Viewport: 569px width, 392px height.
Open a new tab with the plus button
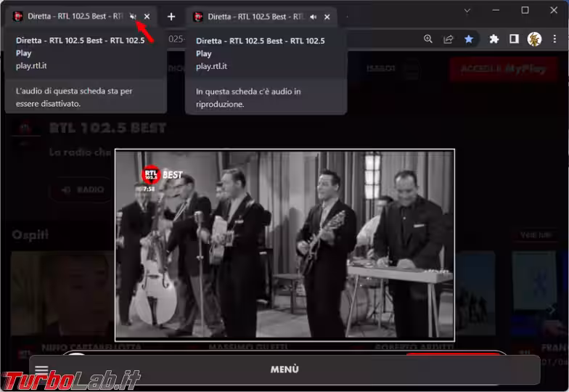[x=171, y=17]
